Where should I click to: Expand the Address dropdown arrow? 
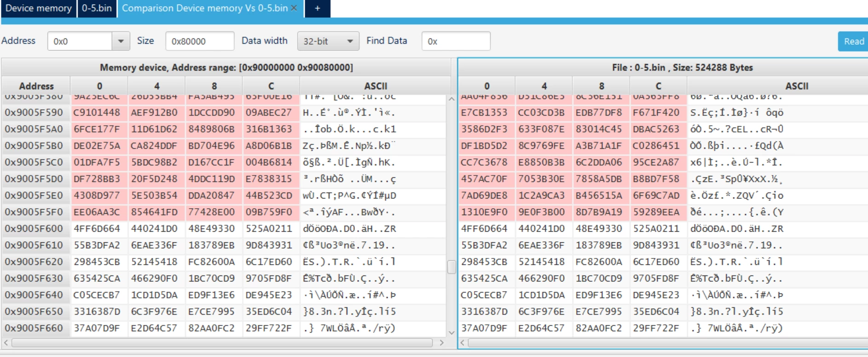click(x=121, y=41)
